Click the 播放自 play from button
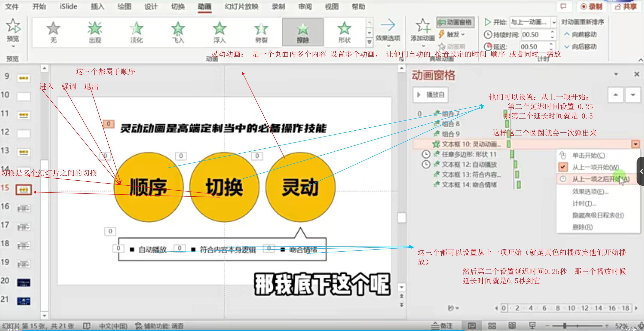 (430, 95)
